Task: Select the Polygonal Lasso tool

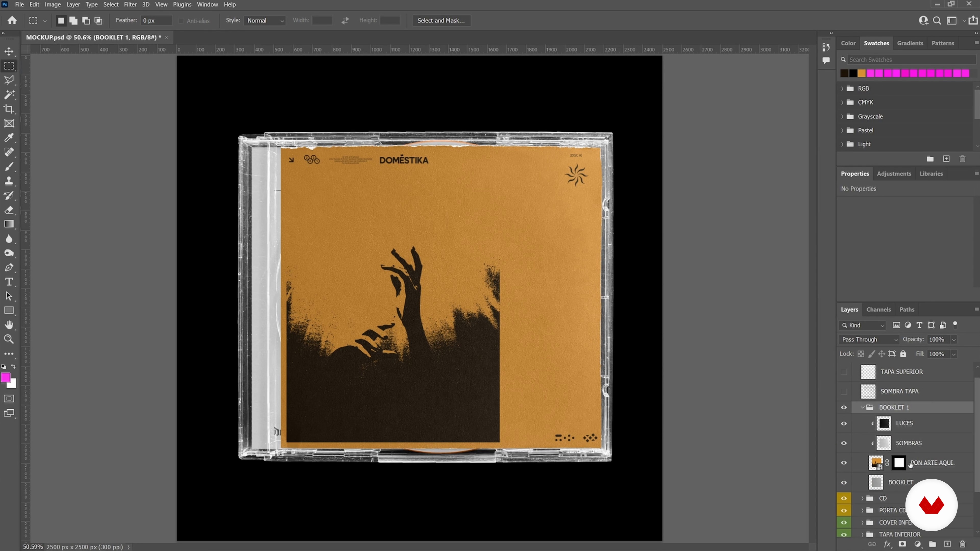Action: coord(9,80)
